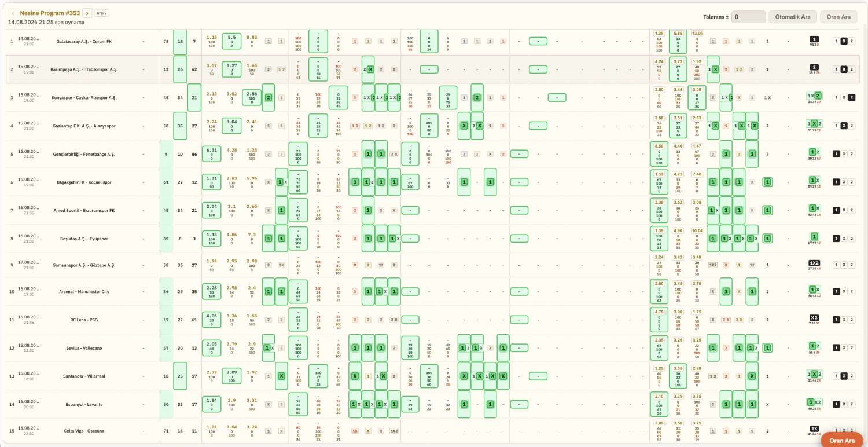Click the 3.57 odds in Kasımpaşa row

pyautogui.click(x=212, y=65)
